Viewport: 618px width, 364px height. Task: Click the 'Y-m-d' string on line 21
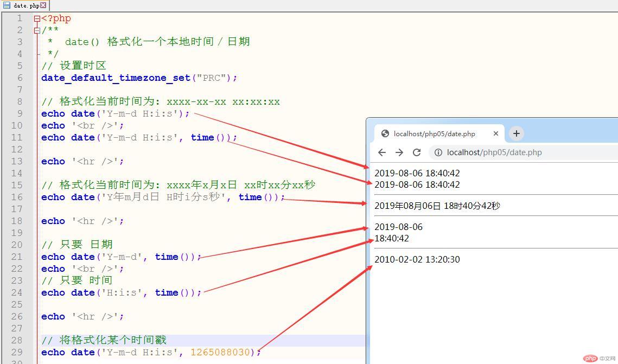[x=122, y=257]
